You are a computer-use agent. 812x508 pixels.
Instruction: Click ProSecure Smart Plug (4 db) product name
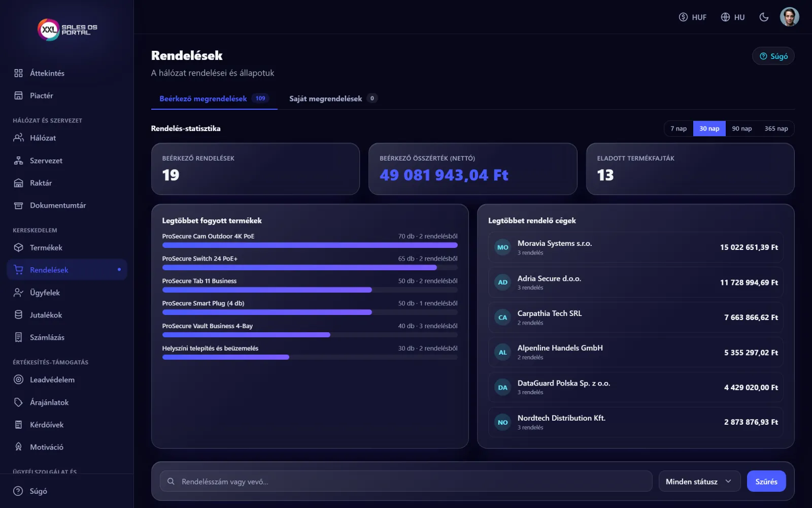click(x=203, y=303)
